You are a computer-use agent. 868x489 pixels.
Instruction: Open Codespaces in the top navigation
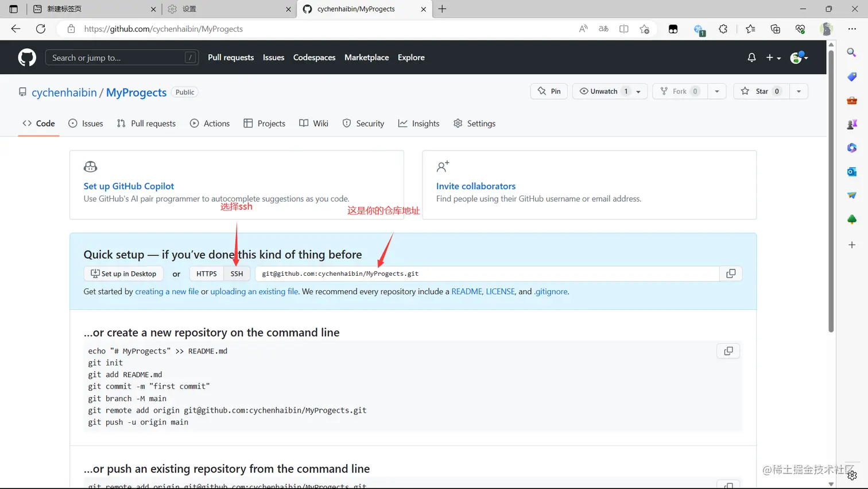pyautogui.click(x=314, y=57)
